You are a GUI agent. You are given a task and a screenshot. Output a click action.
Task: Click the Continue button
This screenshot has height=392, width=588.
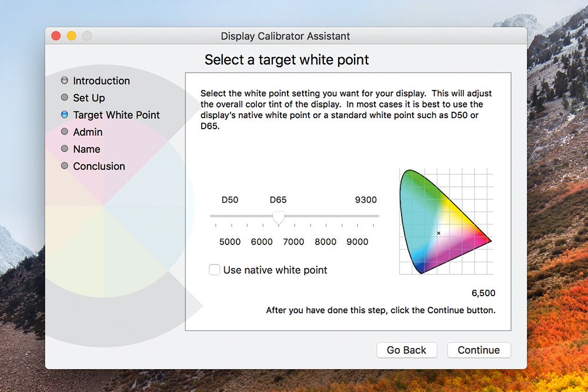click(478, 350)
